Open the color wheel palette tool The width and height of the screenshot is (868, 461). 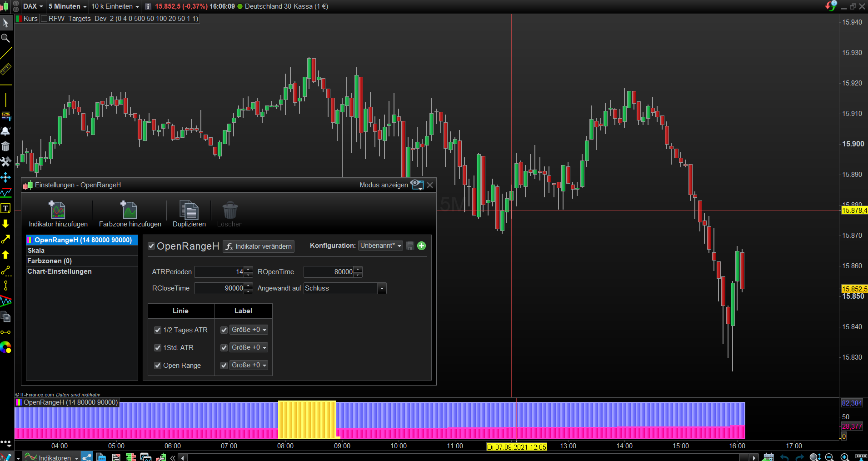[x=5, y=347]
